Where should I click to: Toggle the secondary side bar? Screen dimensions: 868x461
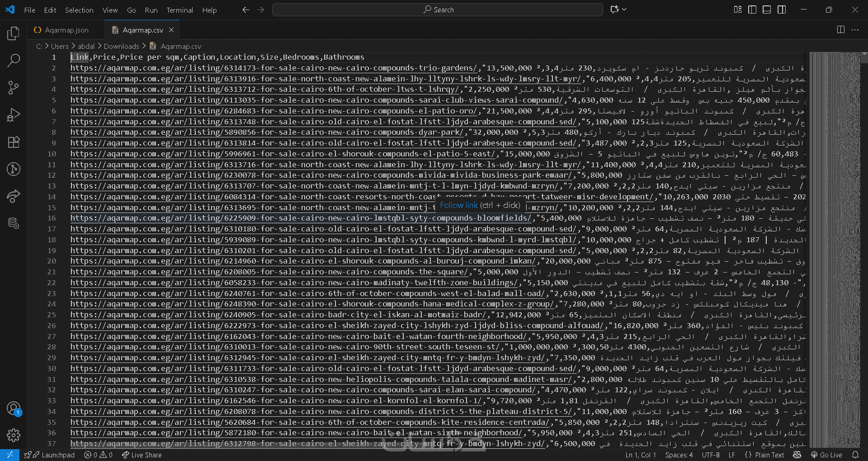(x=782, y=9)
